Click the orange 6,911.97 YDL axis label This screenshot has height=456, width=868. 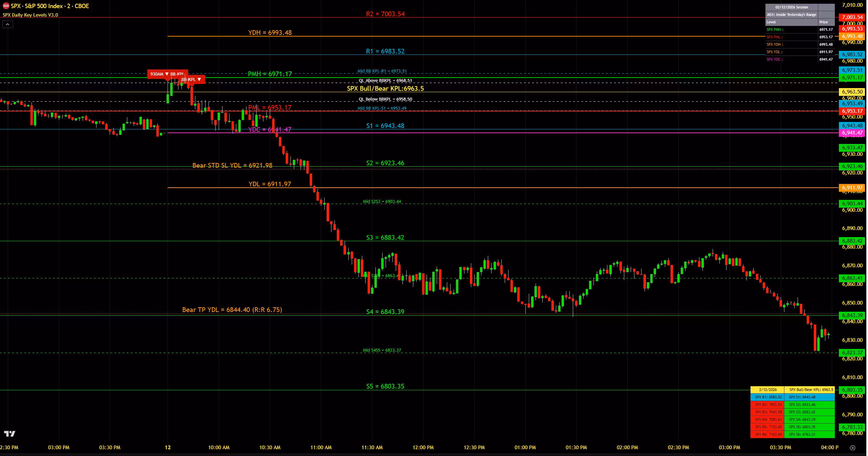pyautogui.click(x=852, y=188)
